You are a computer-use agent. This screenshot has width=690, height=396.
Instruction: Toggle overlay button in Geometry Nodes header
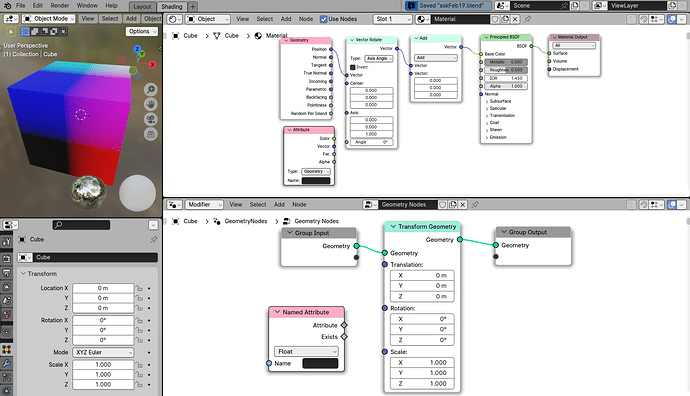[672, 205]
